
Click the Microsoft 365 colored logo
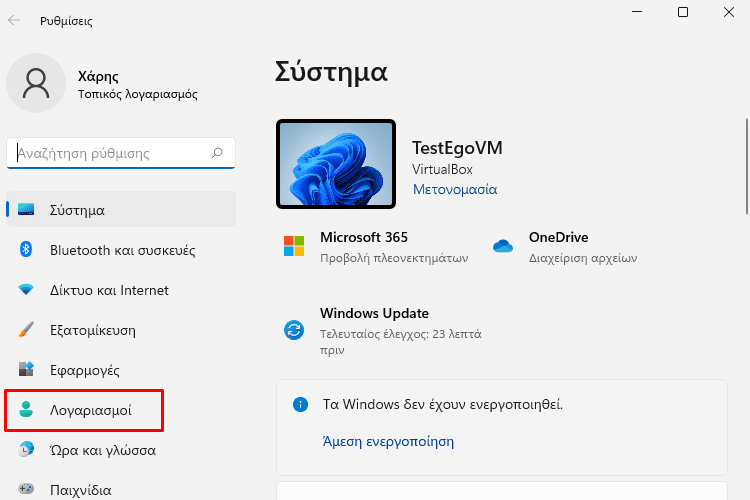(x=294, y=246)
